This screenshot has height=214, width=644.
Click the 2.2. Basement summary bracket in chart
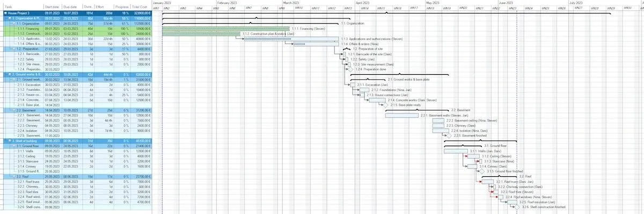point(417,110)
